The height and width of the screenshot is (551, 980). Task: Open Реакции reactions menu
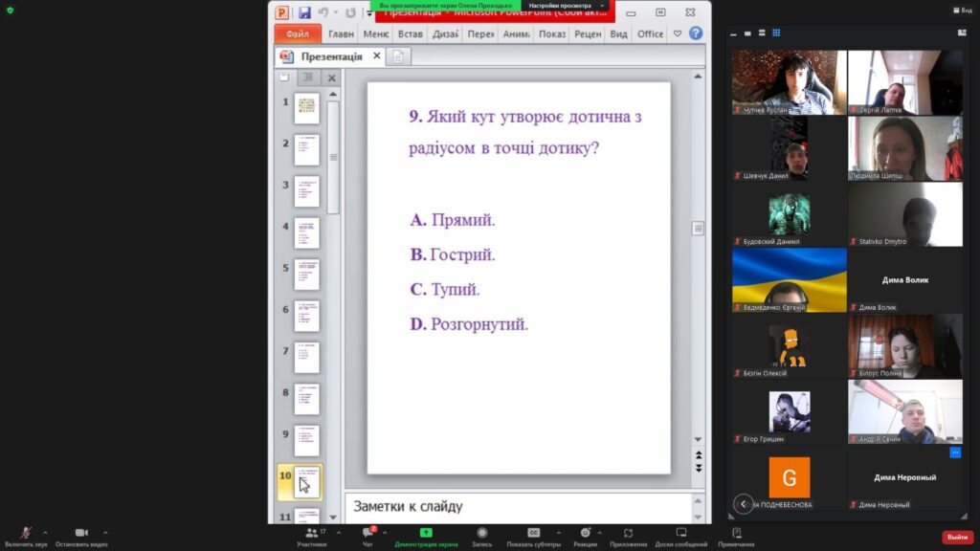[x=585, y=536]
